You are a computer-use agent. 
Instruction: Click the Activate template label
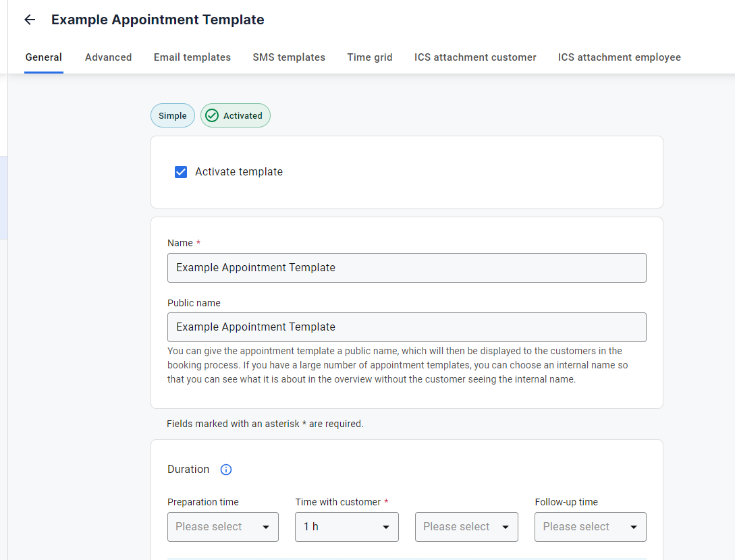click(x=239, y=172)
